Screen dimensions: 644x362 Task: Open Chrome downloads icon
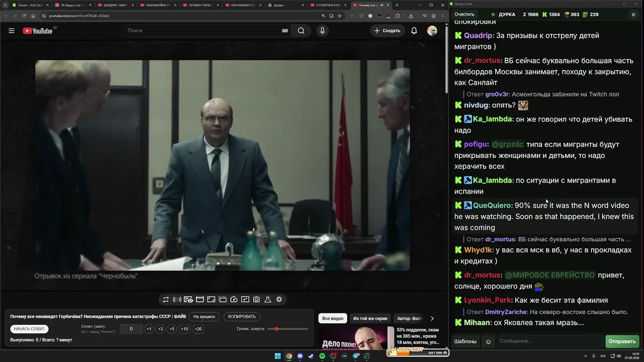pyautogui.click(x=411, y=16)
